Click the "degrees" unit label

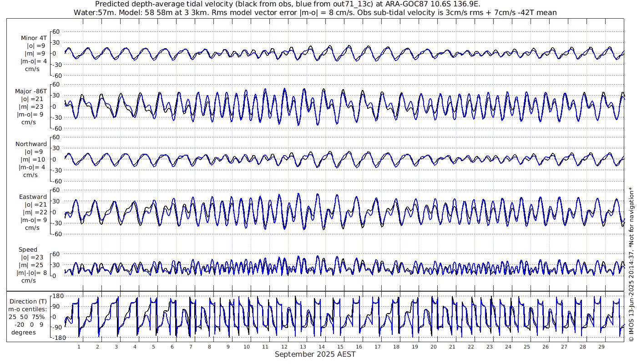24,332
